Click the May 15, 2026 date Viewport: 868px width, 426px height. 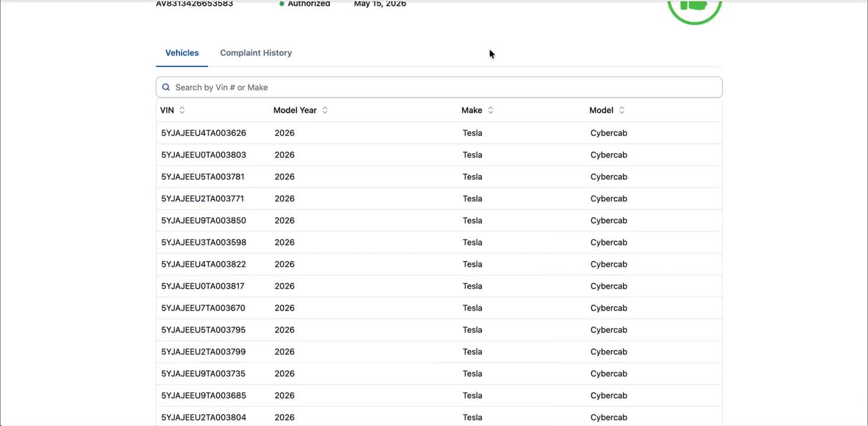pos(380,4)
